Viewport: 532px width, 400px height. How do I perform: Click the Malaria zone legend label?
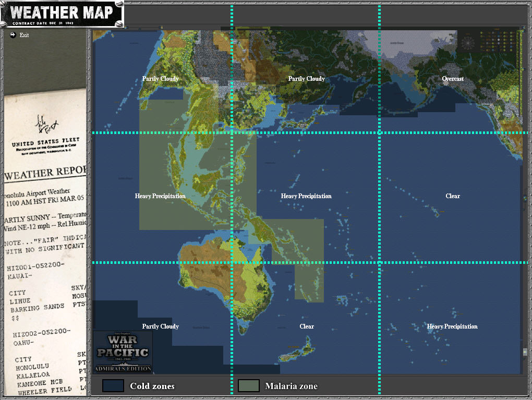point(291,386)
